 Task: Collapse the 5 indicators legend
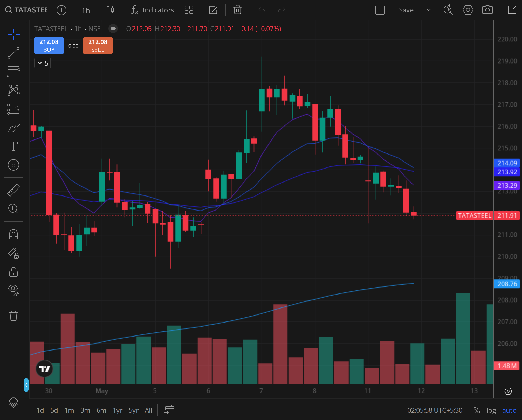[43, 63]
